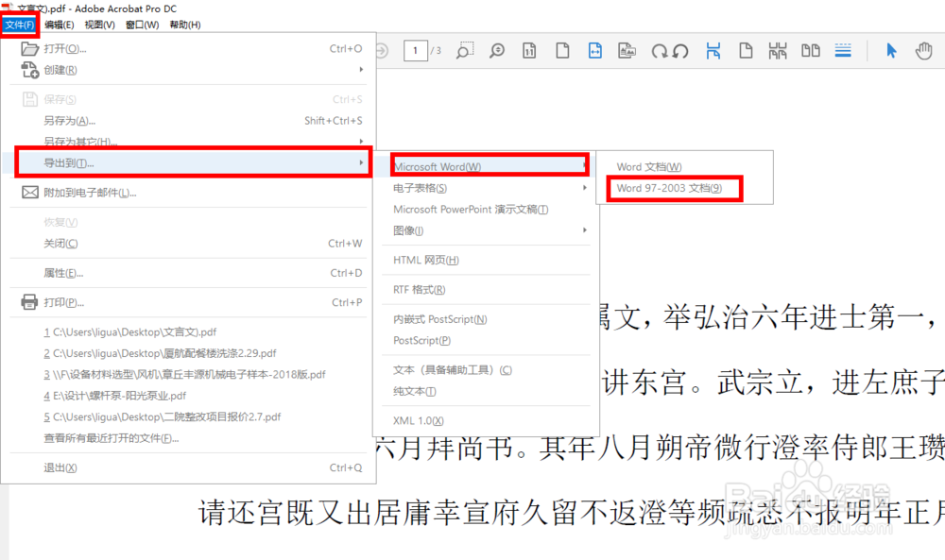This screenshot has height=560, width=945.
Task: Expand the 创建(R) submenu
Action: tap(189, 70)
